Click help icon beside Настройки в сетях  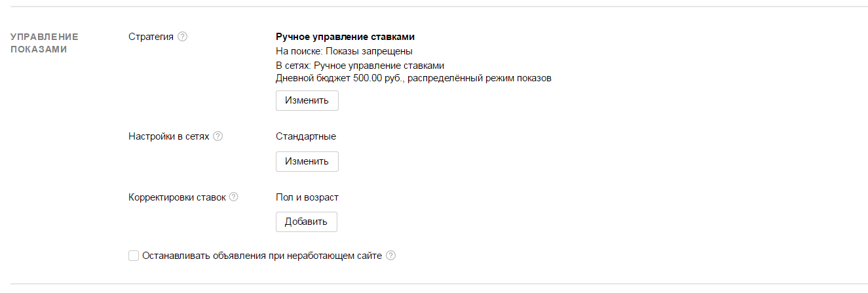click(218, 136)
